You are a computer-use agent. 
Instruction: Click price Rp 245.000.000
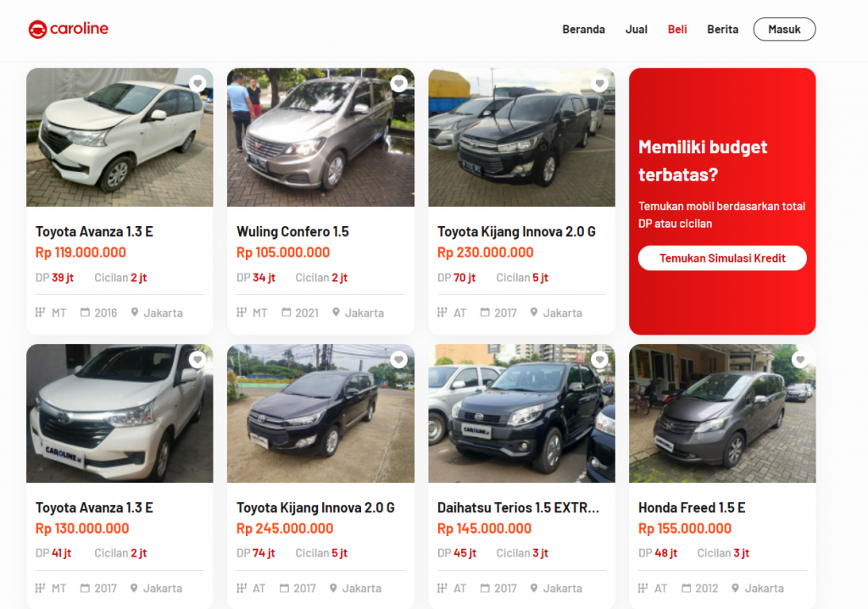(x=285, y=529)
